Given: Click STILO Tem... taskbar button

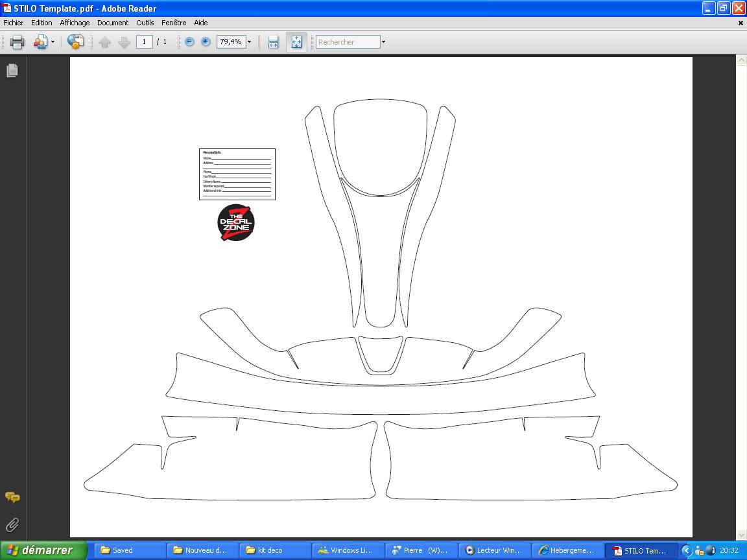Looking at the screenshot, I should tap(641, 550).
